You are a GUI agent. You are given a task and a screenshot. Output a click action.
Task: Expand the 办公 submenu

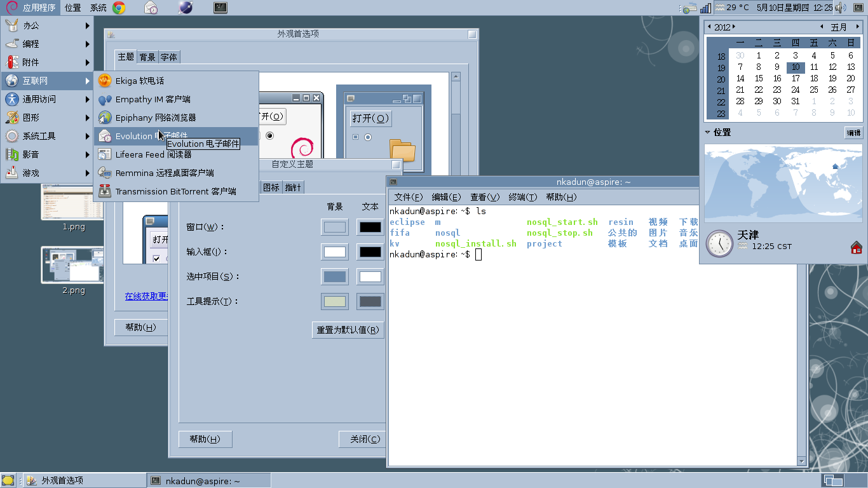(x=47, y=25)
